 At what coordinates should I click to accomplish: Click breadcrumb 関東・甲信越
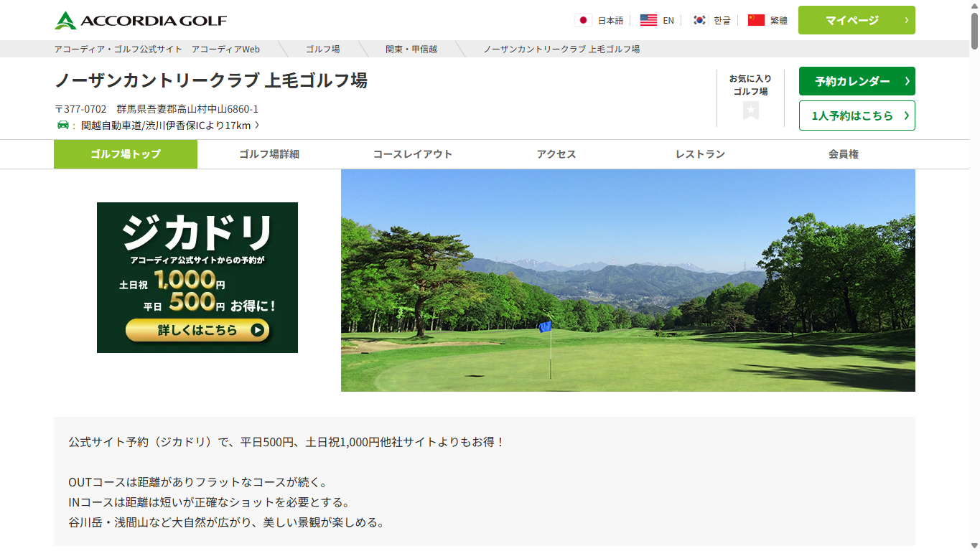(x=411, y=49)
